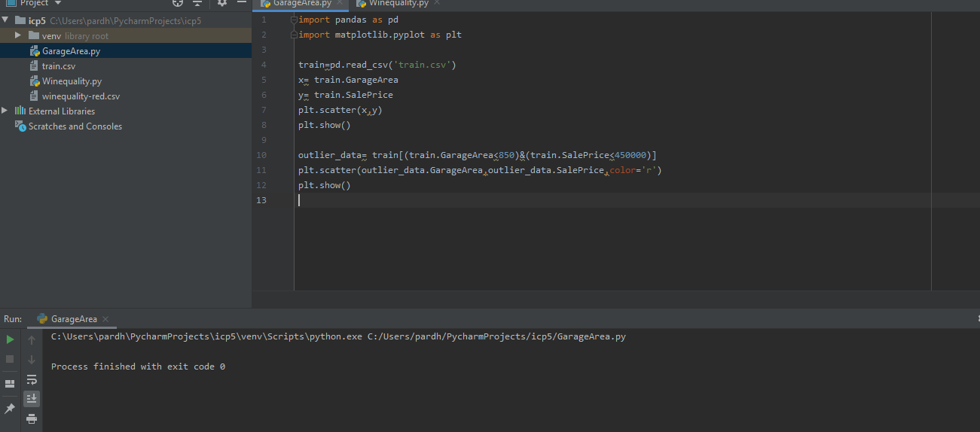Click the Down the stack trace arrow
980x432 pixels.
[x=32, y=360]
